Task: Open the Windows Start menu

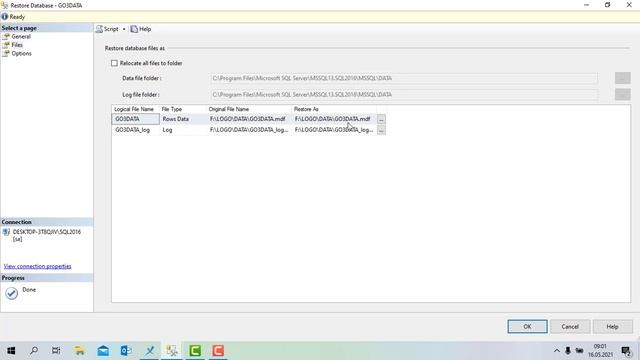Action: 11,351
